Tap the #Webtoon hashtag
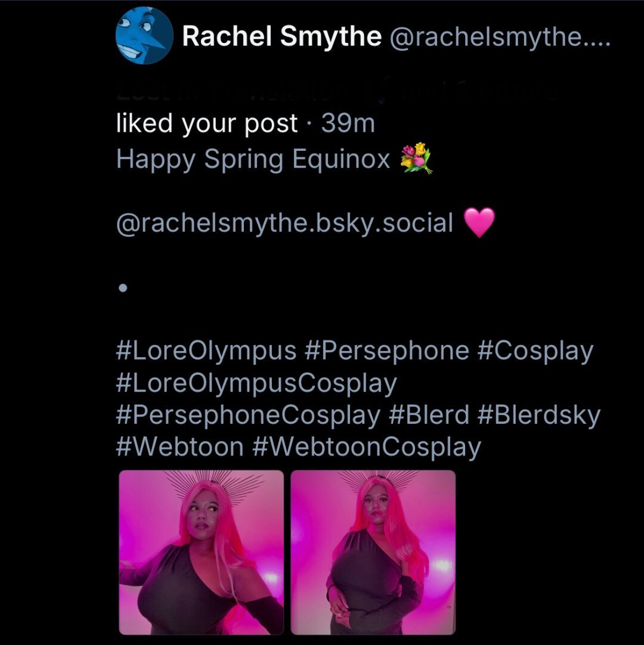 180,446
